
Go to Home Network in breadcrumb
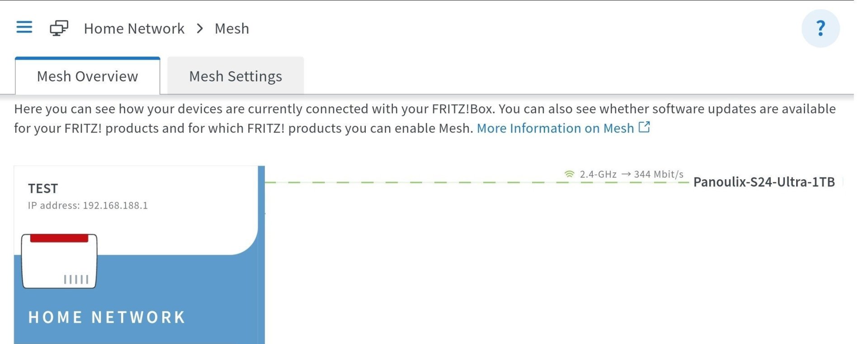point(134,29)
